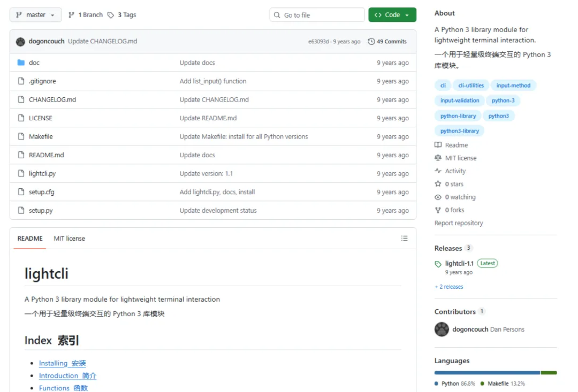Open the .gitignore file
578x392 pixels.
pos(42,81)
